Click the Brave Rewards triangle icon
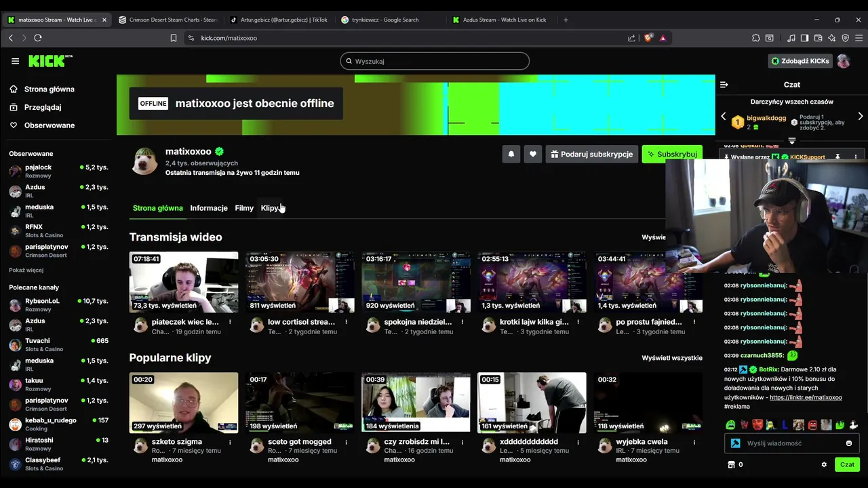This screenshot has width=868, height=488. [663, 38]
